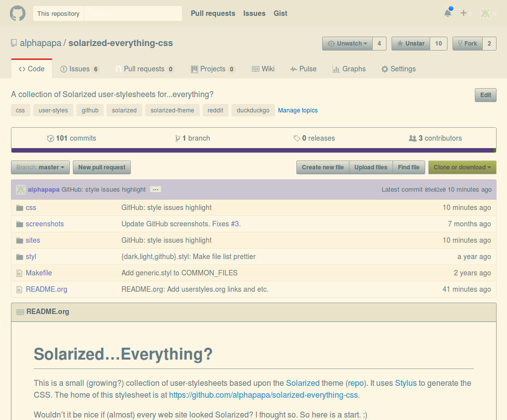Open the alphapapa owner link in title
This screenshot has width=507, height=420.
41,43
